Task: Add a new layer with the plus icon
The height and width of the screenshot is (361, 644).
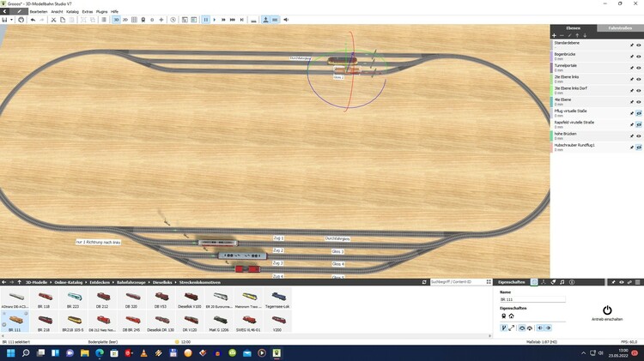Action: coord(554,36)
